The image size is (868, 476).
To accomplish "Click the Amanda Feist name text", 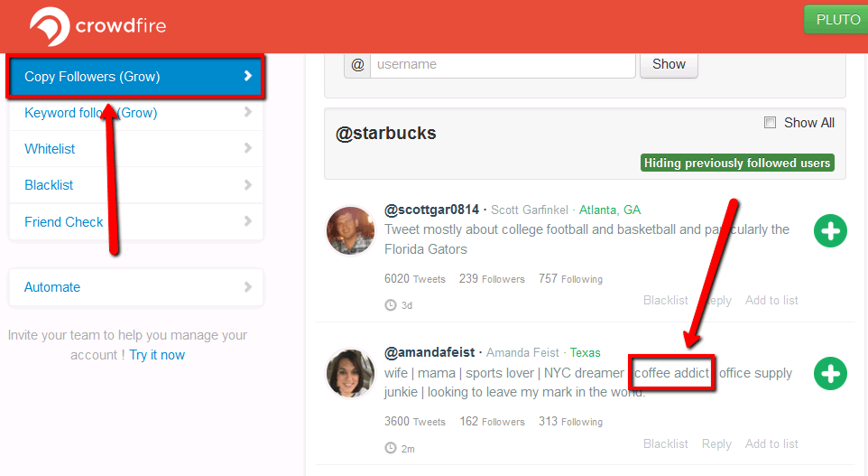I will 523,353.
